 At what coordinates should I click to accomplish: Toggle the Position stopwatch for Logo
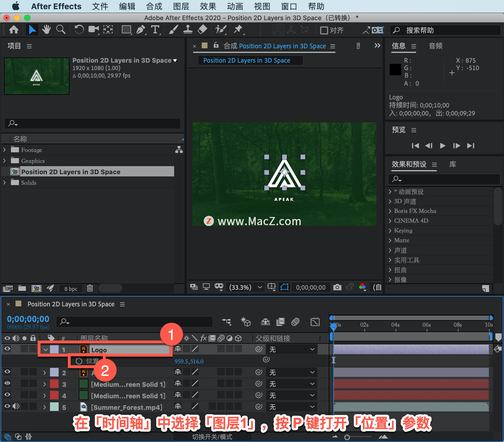(79, 361)
